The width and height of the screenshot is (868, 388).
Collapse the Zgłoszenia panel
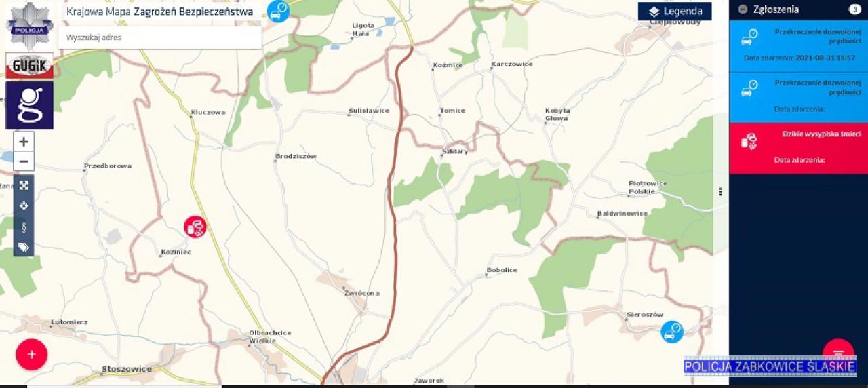pos(743,9)
